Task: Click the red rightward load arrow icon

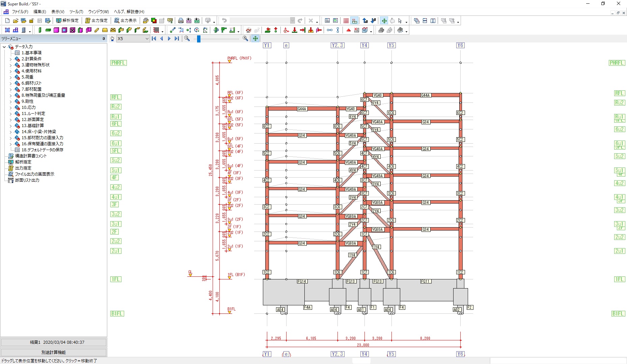Action: point(303,30)
